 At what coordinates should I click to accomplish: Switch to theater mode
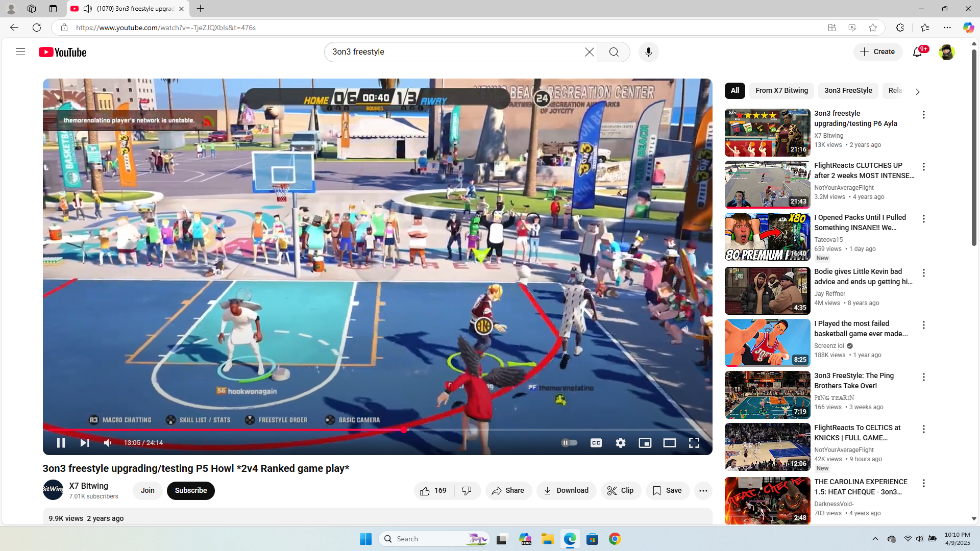(x=669, y=443)
